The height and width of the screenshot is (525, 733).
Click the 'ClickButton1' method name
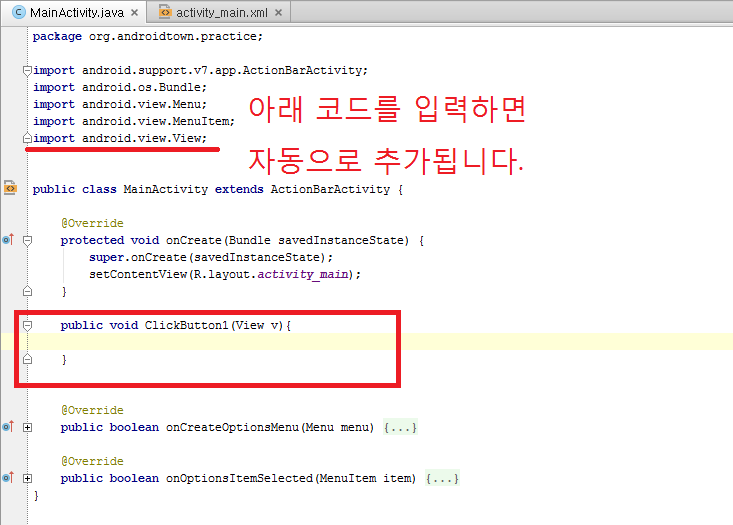(187, 325)
